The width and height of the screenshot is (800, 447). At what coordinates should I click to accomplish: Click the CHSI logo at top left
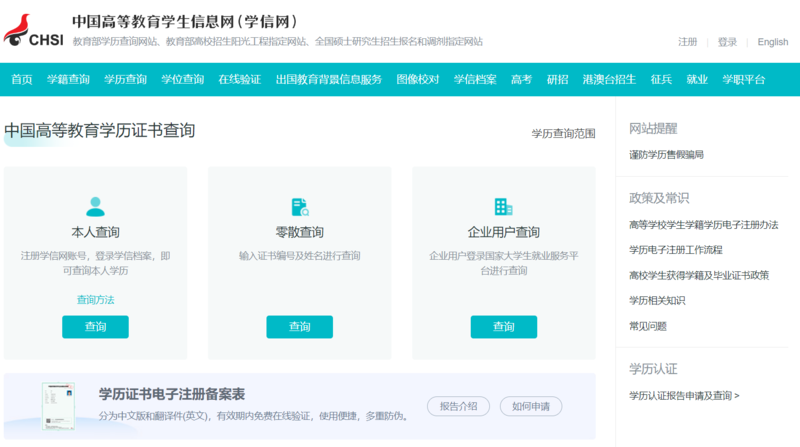click(34, 30)
